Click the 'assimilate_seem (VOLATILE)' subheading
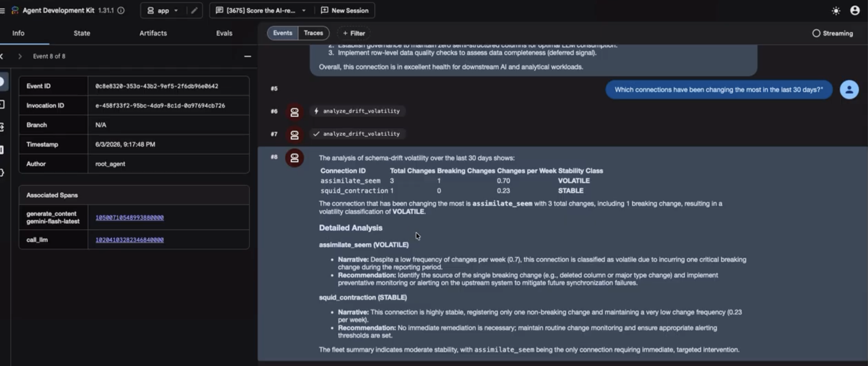Viewport: 868px width, 366px height. pyautogui.click(x=364, y=245)
